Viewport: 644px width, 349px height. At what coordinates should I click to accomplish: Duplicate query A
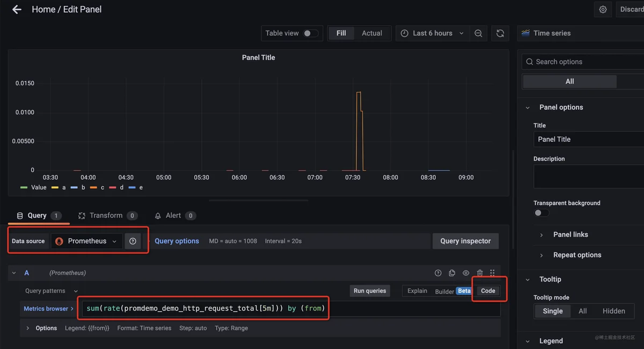(452, 273)
